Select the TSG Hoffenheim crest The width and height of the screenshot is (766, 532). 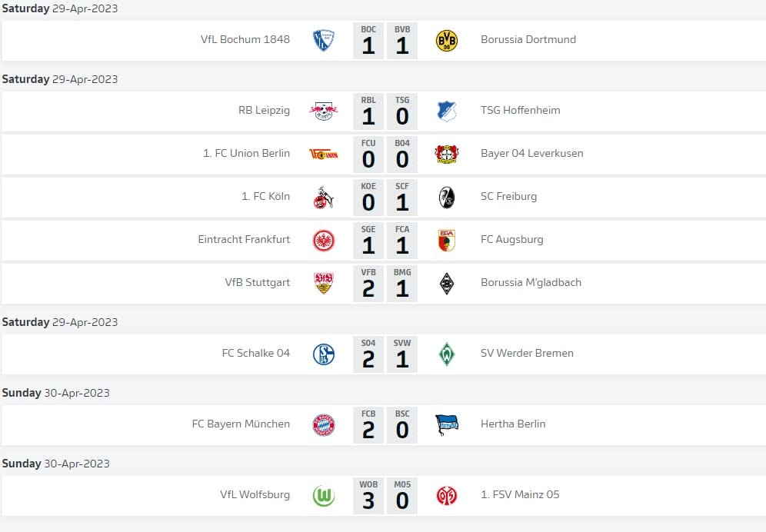pos(446,111)
